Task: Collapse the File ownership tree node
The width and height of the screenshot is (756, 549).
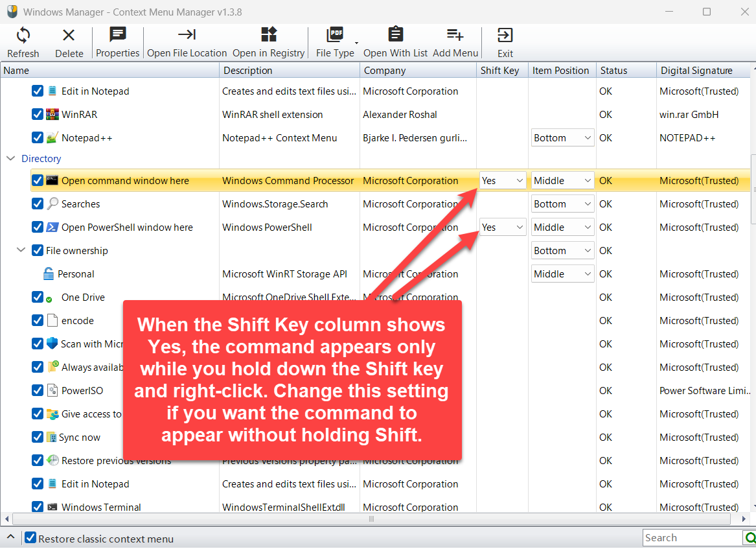Action: pyautogui.click(x=21, y=250)
